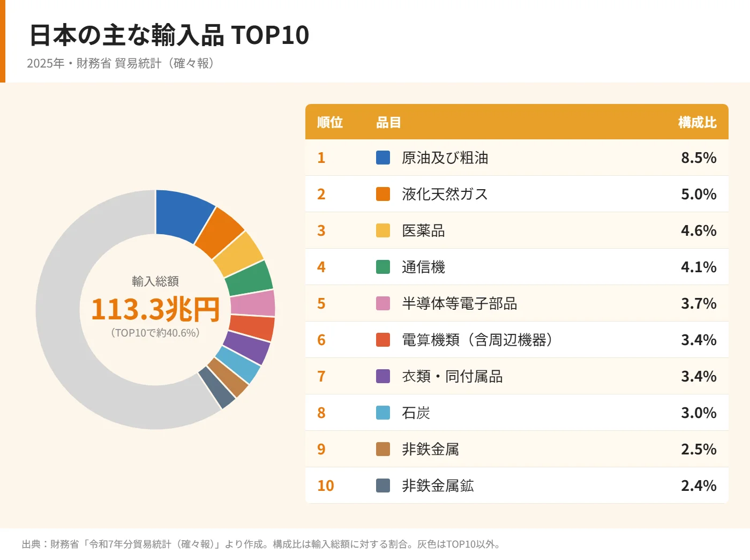The height and width of the screenshot is (560, 750).
Task: Click the orange swatch beside 液化天然ガス
Action: pos(383,194)
